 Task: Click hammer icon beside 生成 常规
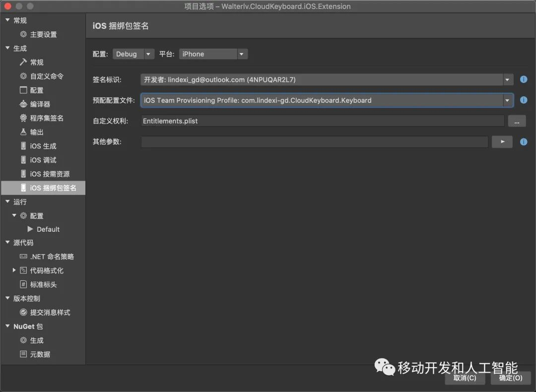point(23,62)
